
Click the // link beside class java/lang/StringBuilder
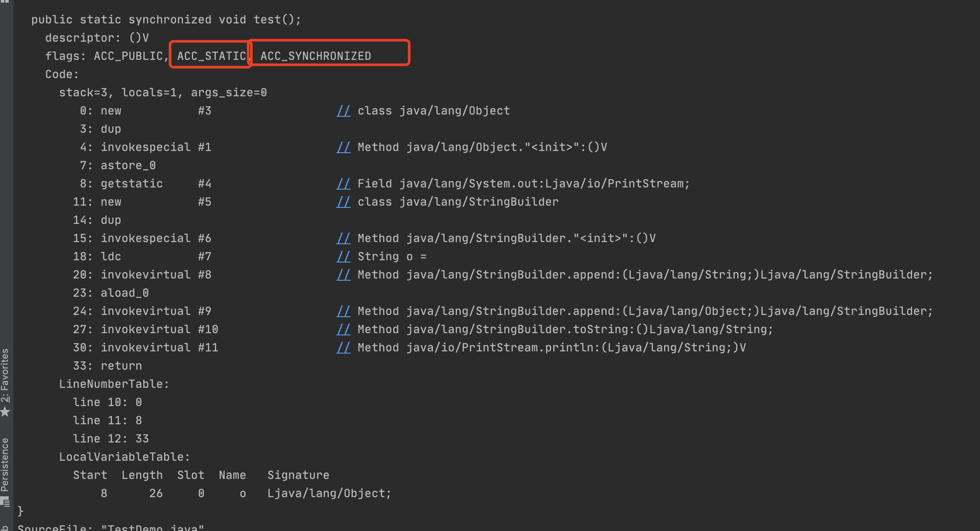[x=343, y=202]
